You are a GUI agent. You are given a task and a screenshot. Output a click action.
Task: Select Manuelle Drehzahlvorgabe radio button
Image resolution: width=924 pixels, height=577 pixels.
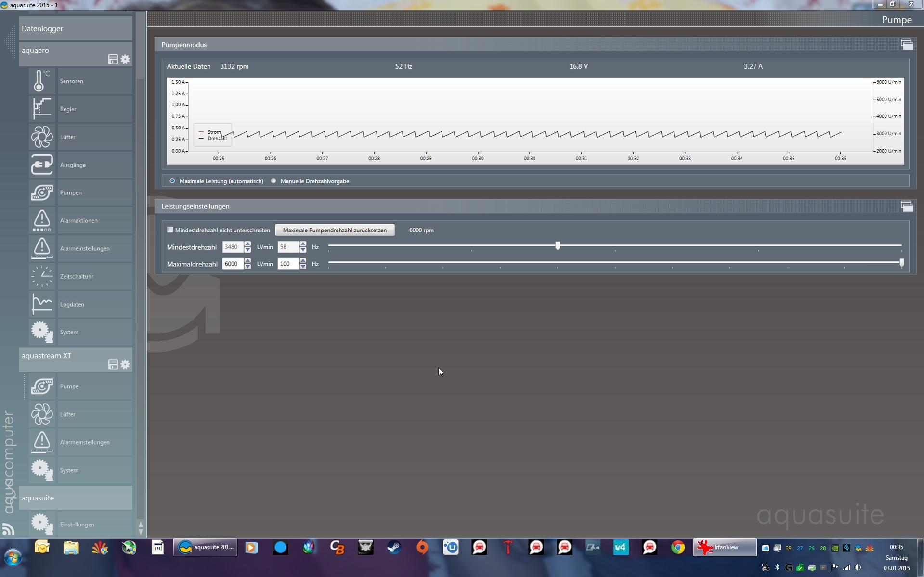273,181
